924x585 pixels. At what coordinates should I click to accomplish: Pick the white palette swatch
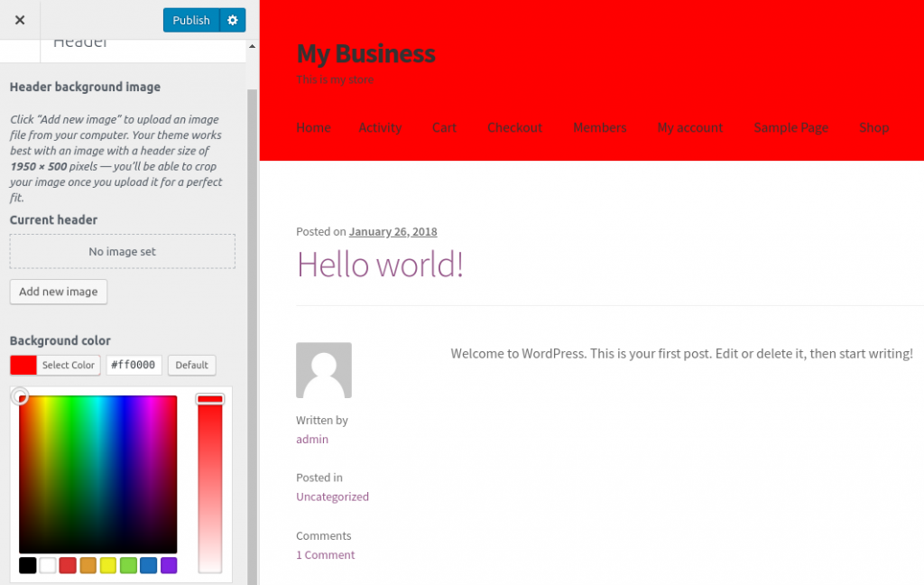click(48, 565)
